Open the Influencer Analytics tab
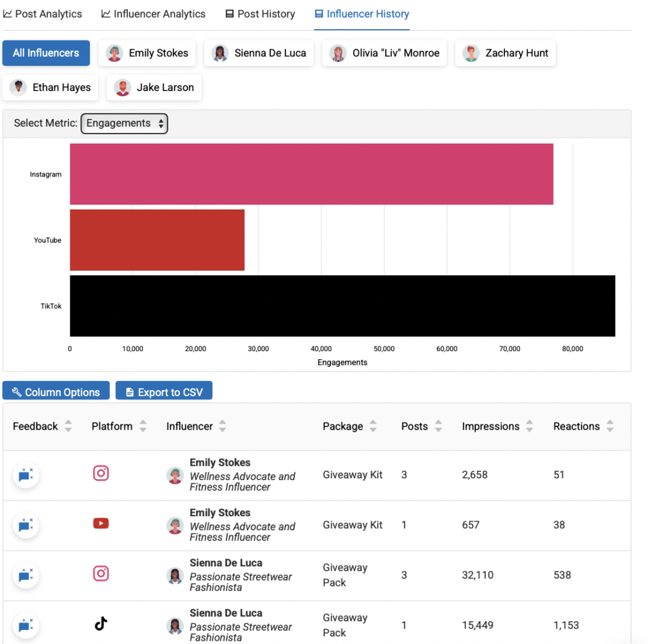The image size is (648, 644). click(153, 13)
